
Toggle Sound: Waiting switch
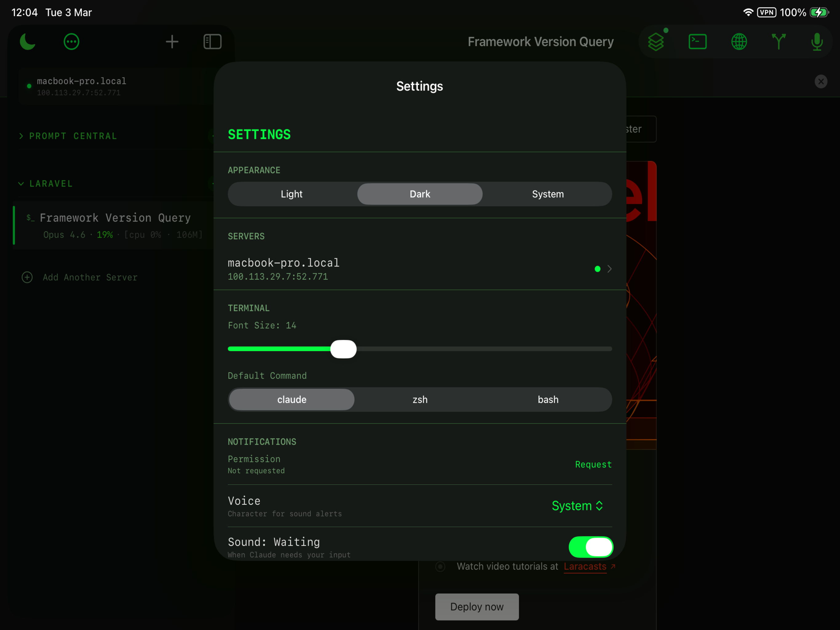[591, 547]
